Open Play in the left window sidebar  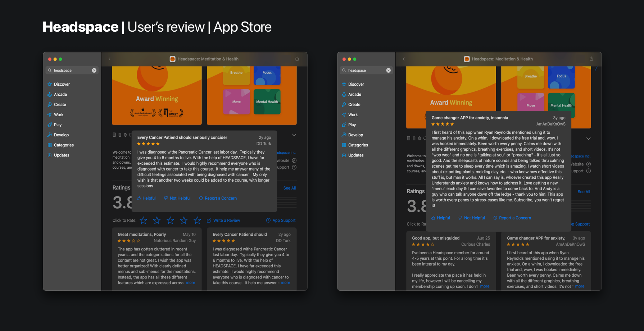pos(54,124)
